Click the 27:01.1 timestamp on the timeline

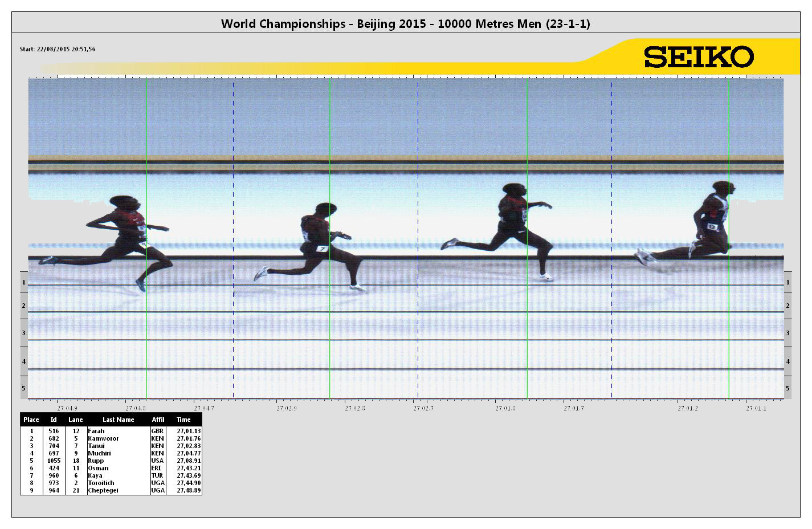click(756, 408)
